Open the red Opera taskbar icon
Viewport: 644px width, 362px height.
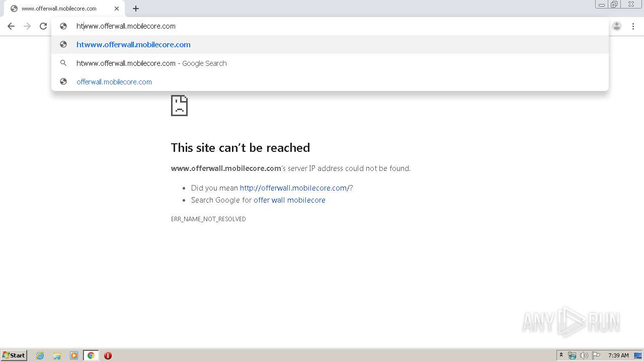108,355
